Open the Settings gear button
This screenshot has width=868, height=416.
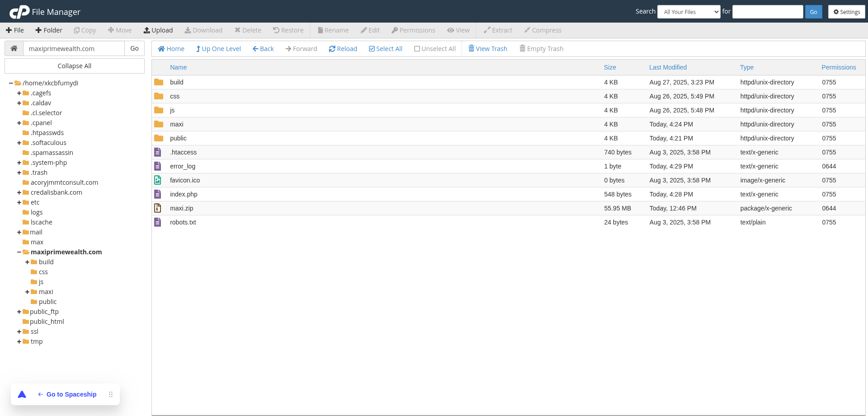(846, 12)
